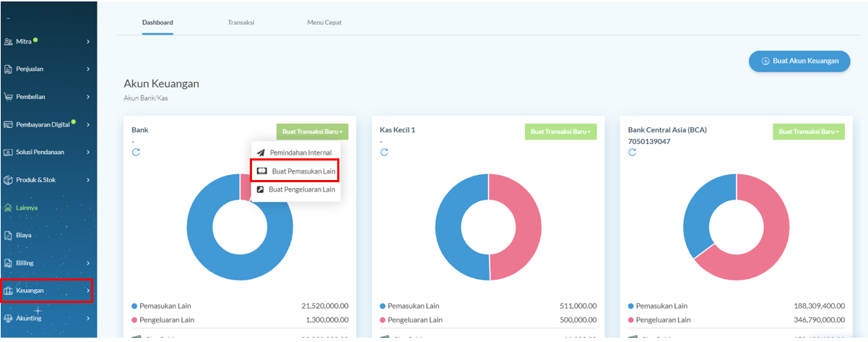The width and height of the screenshot is (868, 342).
Task: Click the Kas Kecil 1 card title
Action: (398, 130)
